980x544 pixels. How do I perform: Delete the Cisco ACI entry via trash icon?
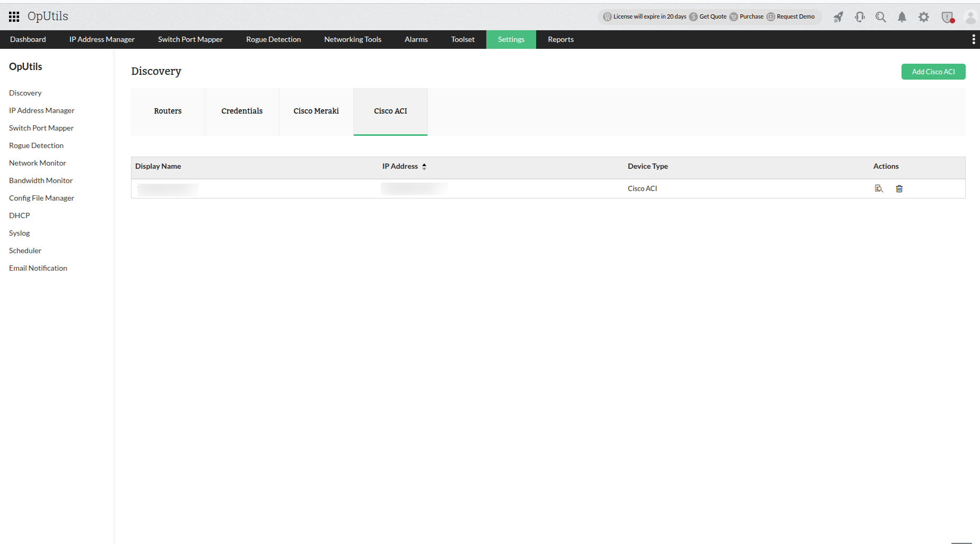point(899,188)
